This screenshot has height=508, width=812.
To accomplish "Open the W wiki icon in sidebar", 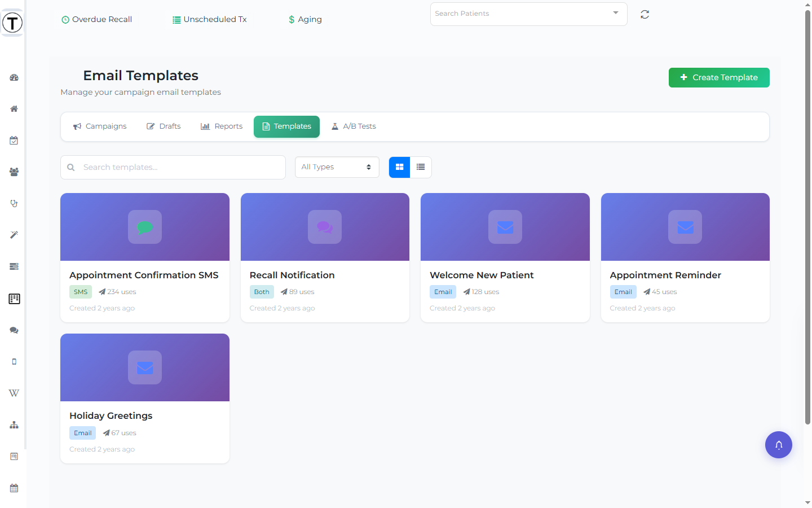I will (x=14, y=393).
